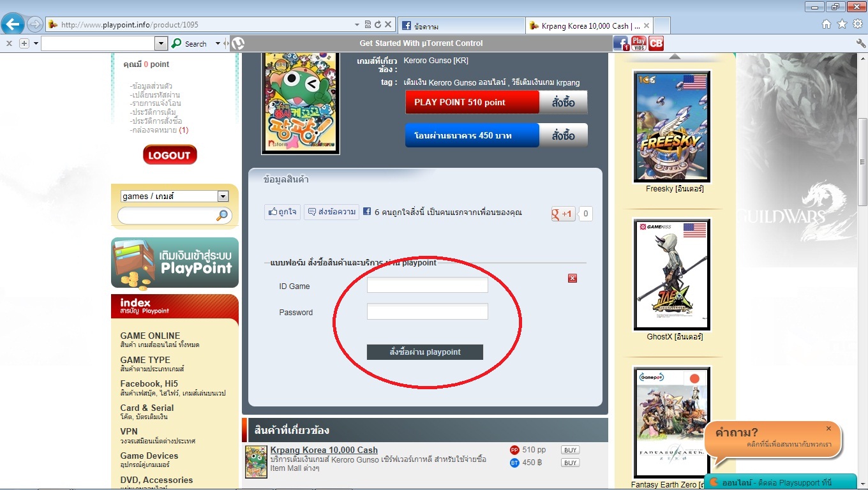Screen dimensions: 868x490
Task: Close the คำถาม? chat bubble
Action: [828, 429]
